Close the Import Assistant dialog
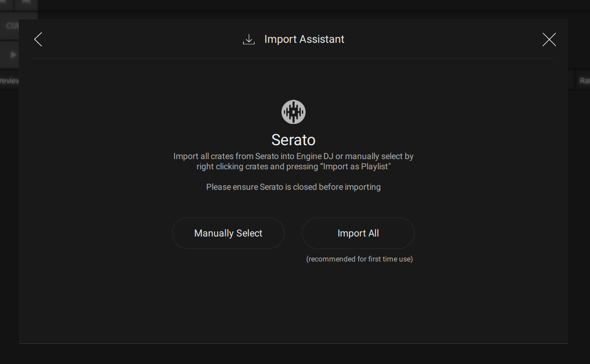This screenshot has height=364, width=590. click(x=549, y=40)
